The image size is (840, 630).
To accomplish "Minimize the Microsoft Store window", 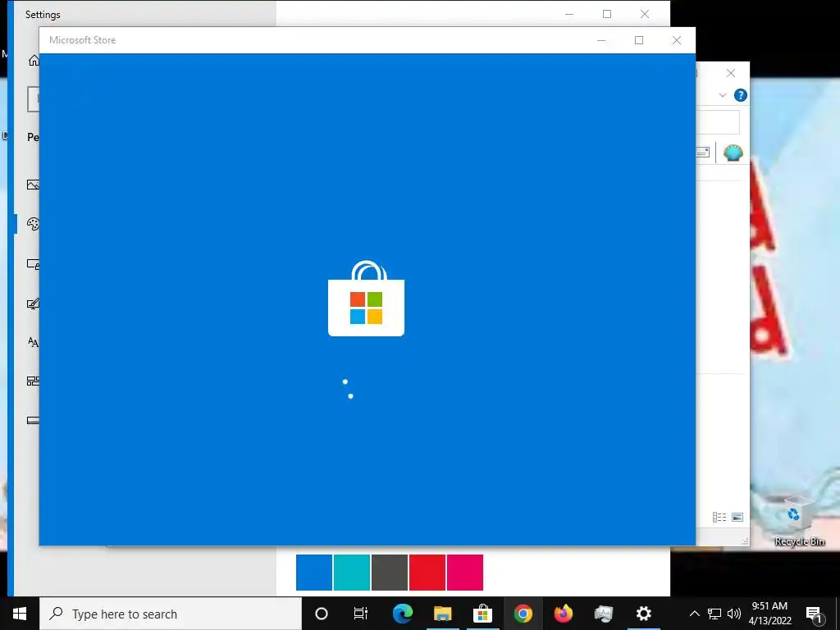I will coord(601,40).
